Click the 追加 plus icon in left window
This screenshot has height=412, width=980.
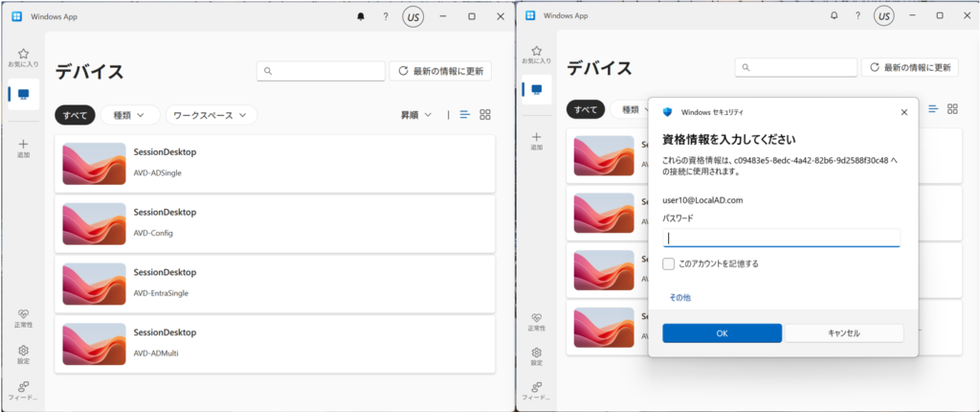(x=23, y=144)
